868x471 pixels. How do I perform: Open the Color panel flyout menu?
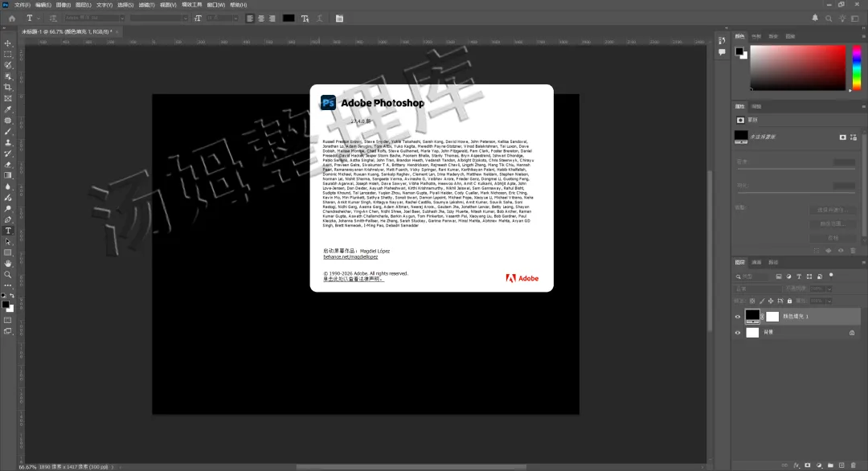863,36
